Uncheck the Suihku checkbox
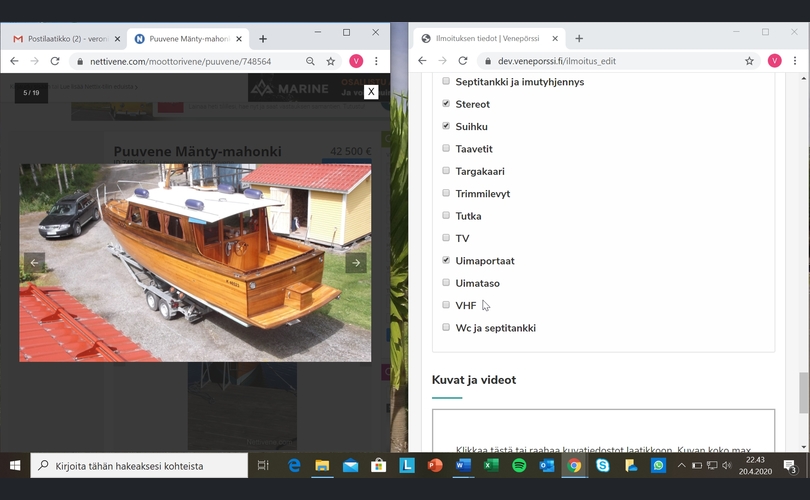The width and height of the screenshot is (810, 500). [x=446, y=126]
